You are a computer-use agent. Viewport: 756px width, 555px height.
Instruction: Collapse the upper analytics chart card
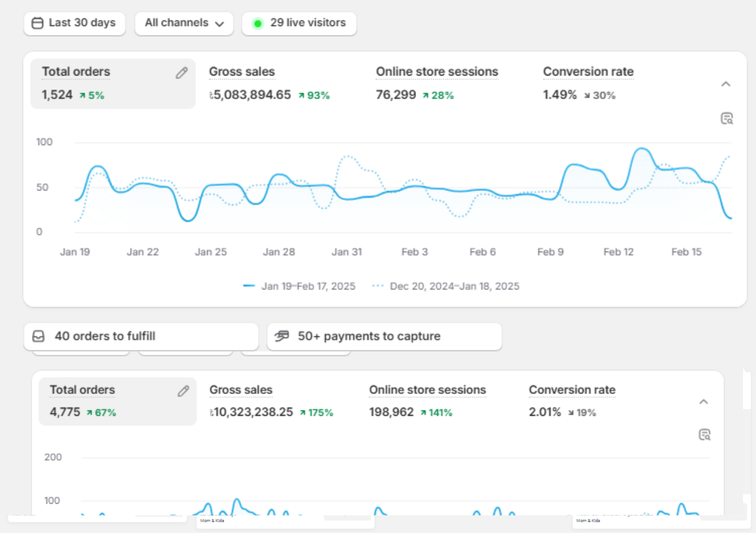point(726,84)
